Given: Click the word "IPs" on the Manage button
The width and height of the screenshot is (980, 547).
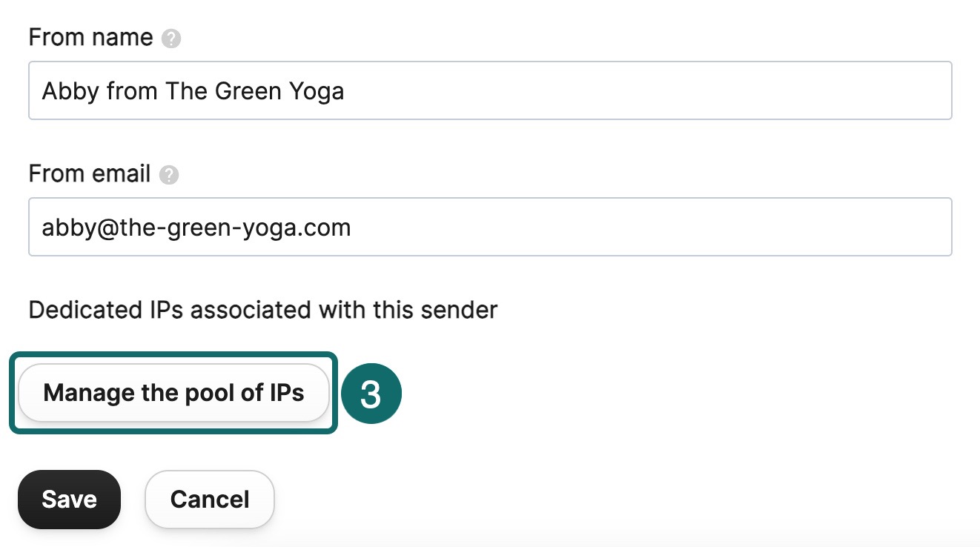Looking at the screenshot, I should 287,393.
